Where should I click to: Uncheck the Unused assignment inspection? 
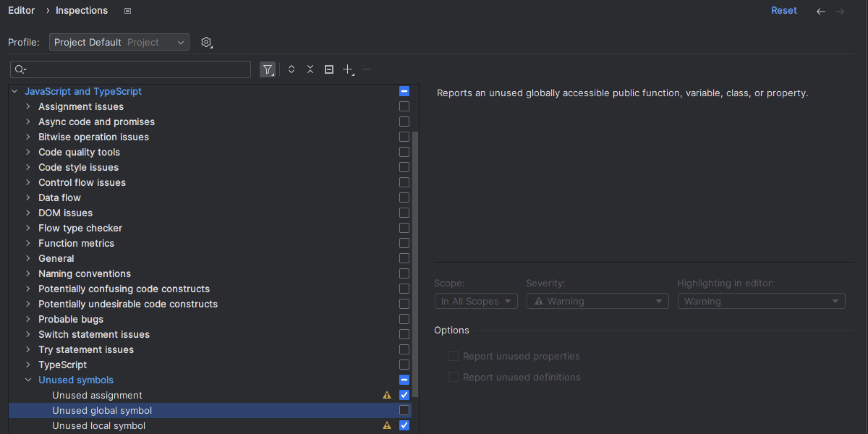coord(404,395)
